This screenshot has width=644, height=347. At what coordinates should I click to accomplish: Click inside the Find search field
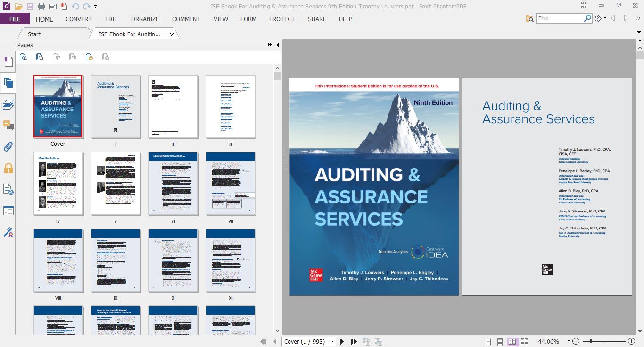point(560,18)
